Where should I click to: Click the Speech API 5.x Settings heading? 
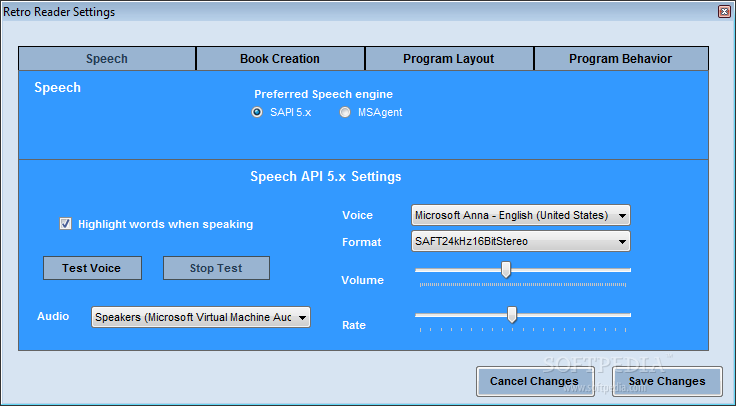click(x=326, y=176)
